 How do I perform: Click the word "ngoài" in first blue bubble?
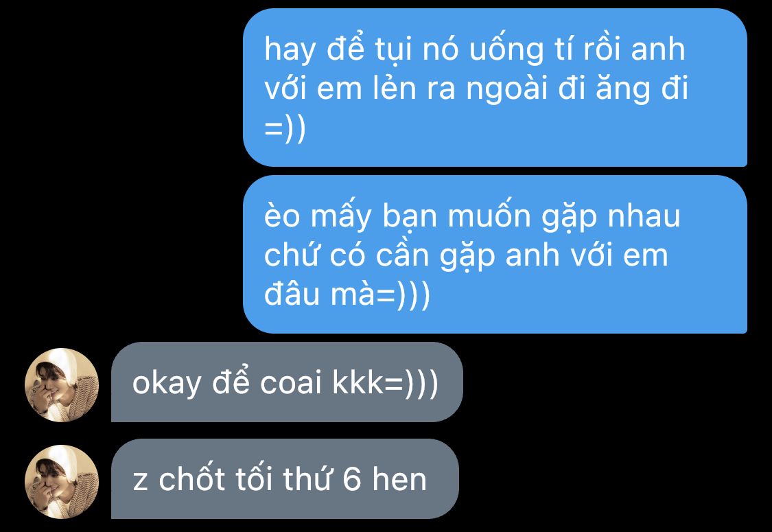coord(507,90)
